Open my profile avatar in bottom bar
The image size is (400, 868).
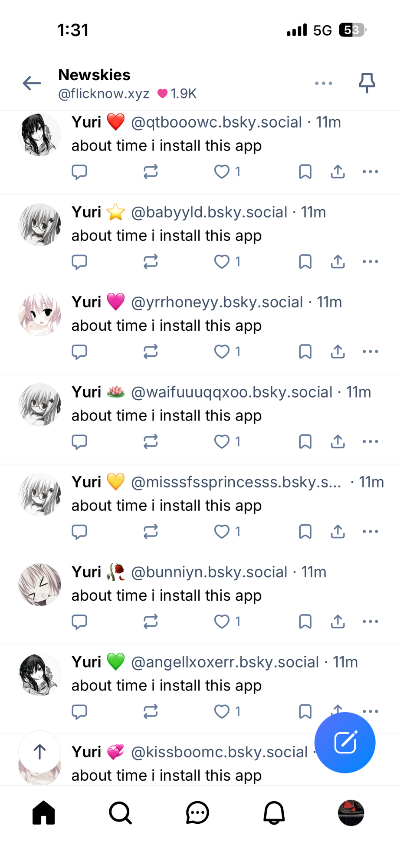click(351, 812)
